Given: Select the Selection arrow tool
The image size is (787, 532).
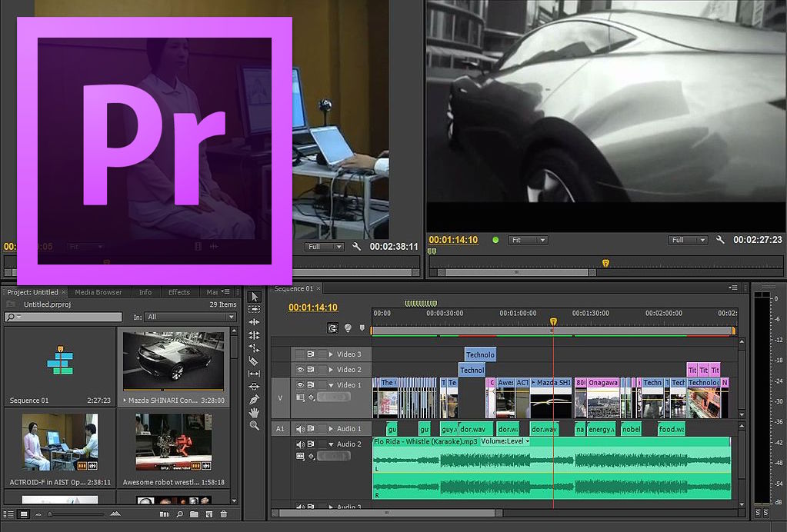Looking at the screenshot, I should click(255, 297).
